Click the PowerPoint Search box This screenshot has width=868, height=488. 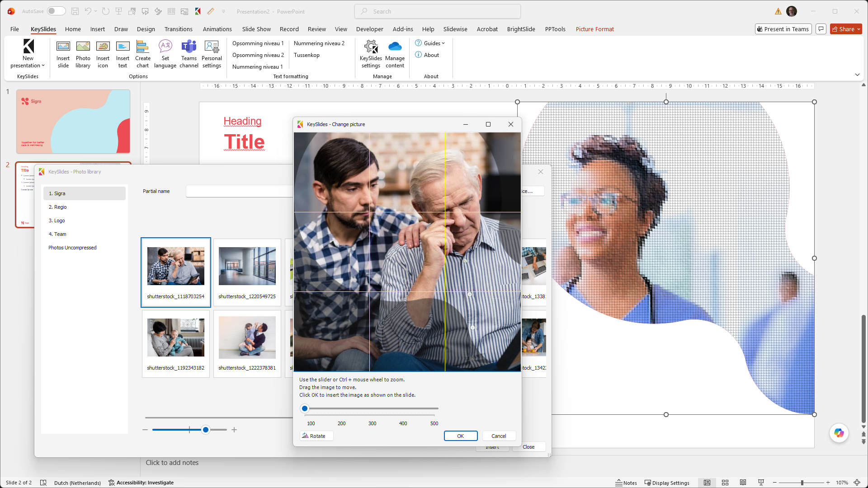click(x=438, y=11)
